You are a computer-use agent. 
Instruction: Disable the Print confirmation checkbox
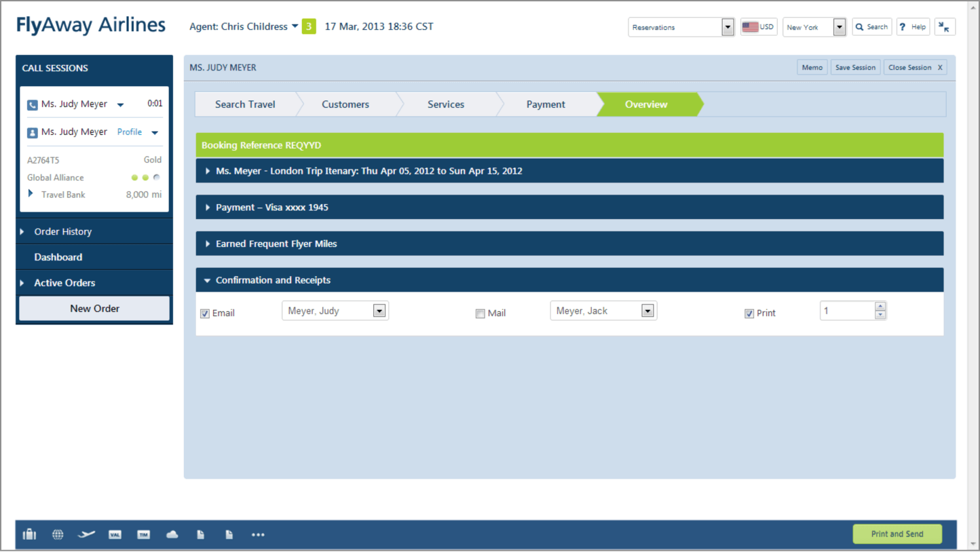coord(749,313)
